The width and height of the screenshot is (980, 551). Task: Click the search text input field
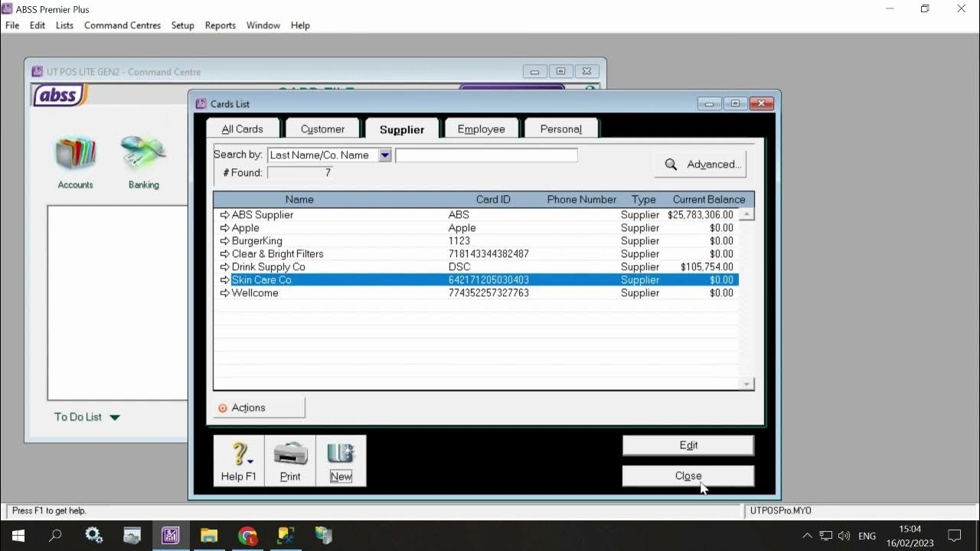pyautogui.click(x=486, y=155)
